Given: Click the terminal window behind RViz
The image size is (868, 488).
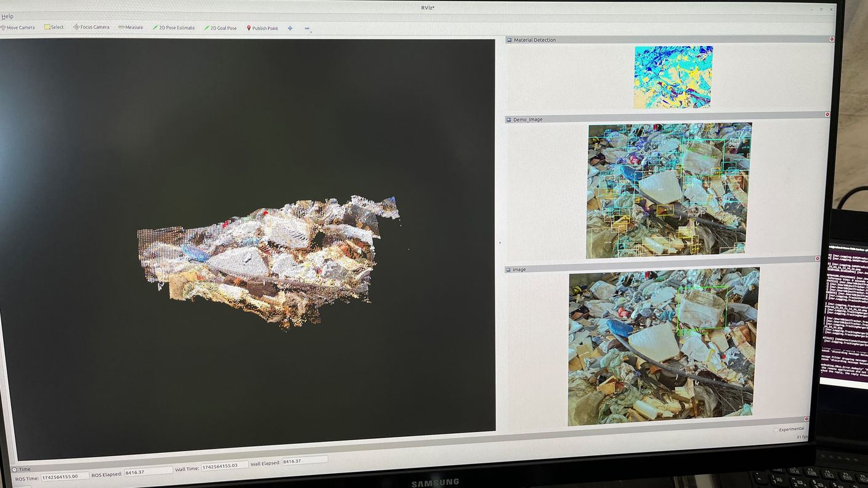Looking at the screenshot, I should [x=845, y=314].
